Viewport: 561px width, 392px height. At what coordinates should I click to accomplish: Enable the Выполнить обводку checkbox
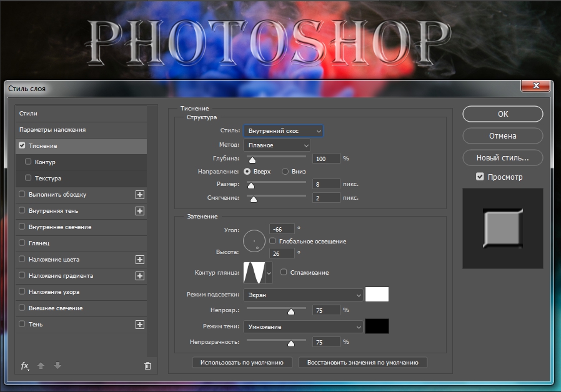pyautogui.click(x=22, y=194)
